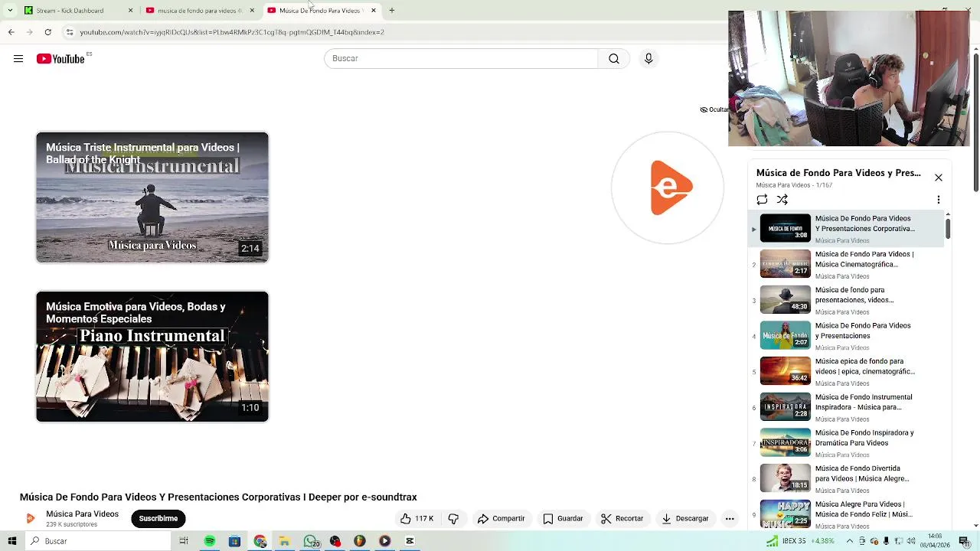This screenshot has height=551, width=980.
Task: Subscribe with the Suscribirme button
Action: pos(158,519)
